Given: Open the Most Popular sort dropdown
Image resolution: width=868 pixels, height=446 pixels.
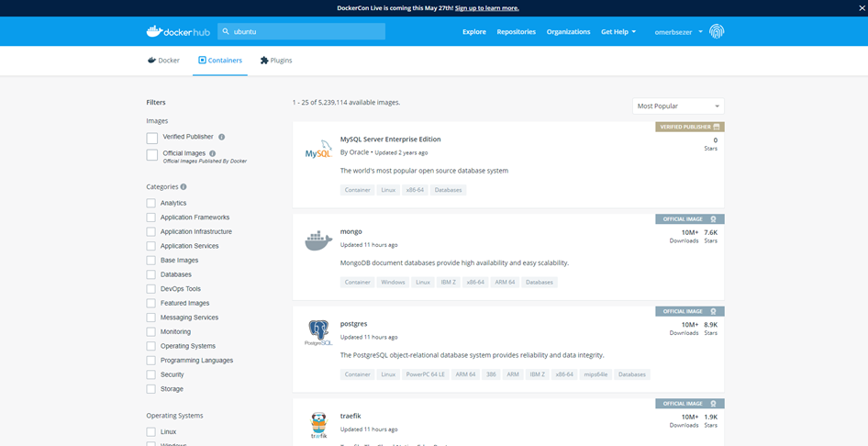Looking at the screenshot, I should coord(678,106).
